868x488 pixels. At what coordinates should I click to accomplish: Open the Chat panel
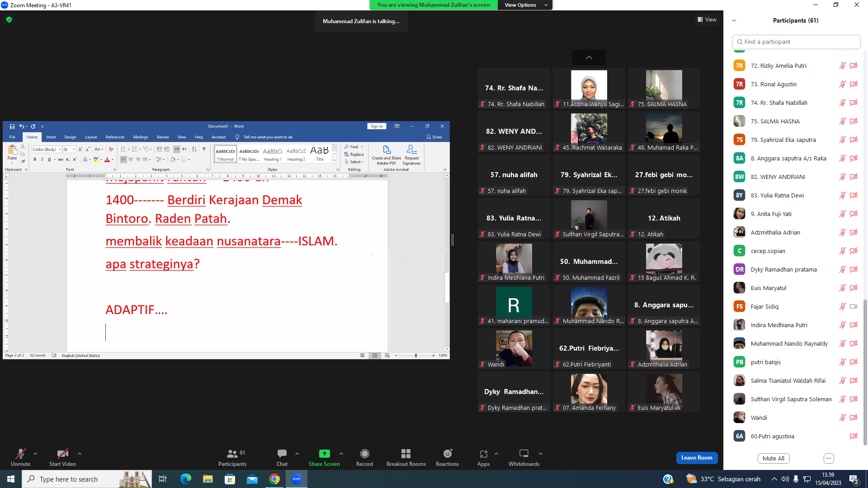coord(282,457)
